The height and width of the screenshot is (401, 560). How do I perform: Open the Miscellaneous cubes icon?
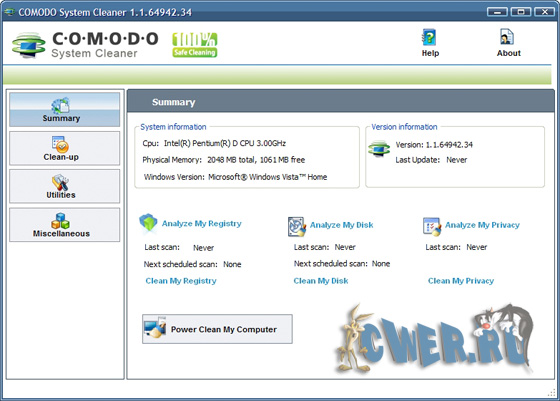60,221
